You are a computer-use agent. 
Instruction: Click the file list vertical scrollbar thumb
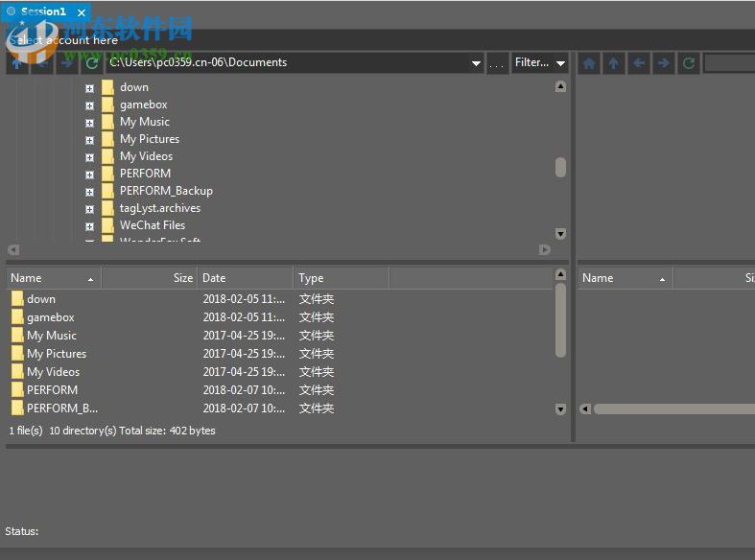560,320
